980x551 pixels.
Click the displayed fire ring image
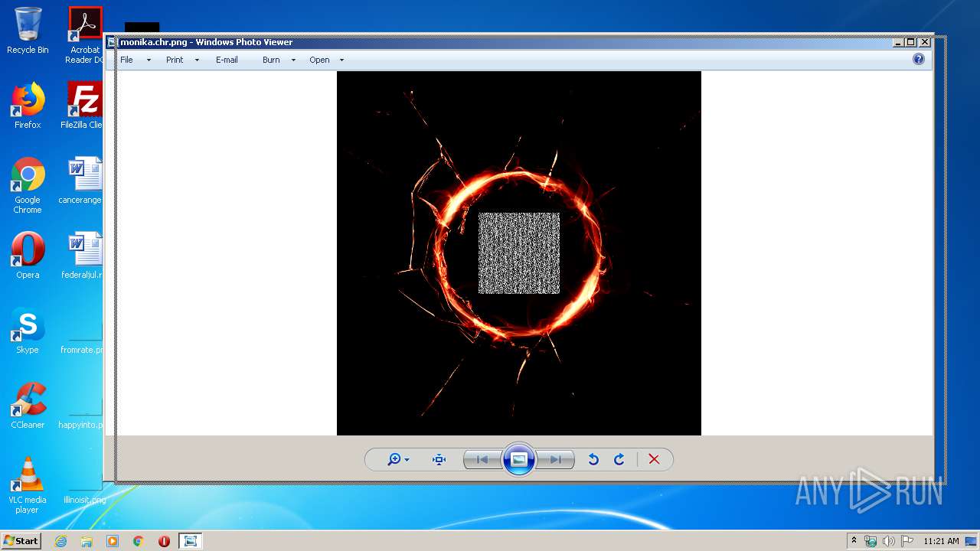pos(519,253)
